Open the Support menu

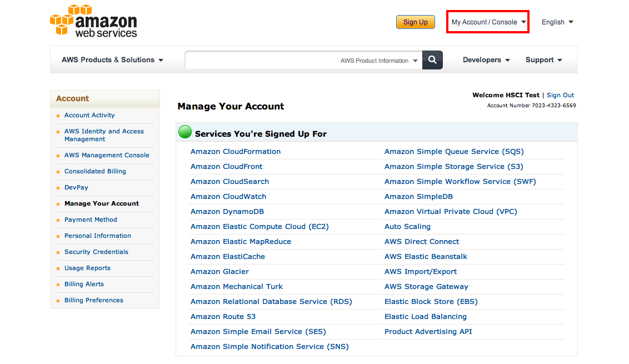(x=543, y=60)
